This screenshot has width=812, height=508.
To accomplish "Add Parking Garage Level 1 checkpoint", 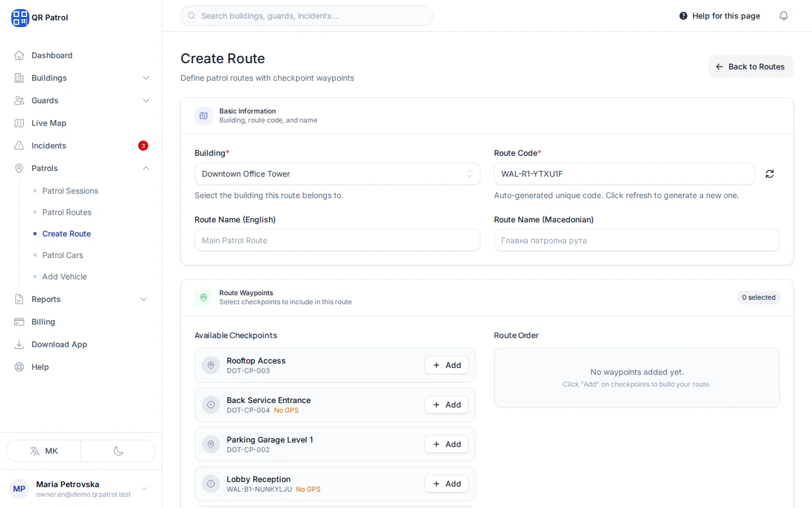I will [447, 444].
